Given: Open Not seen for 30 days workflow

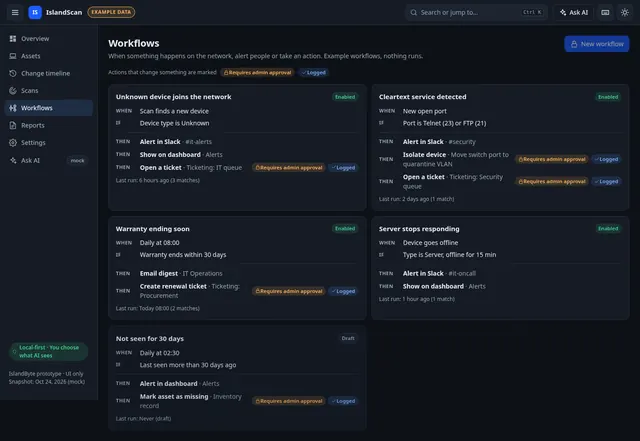Looking at the screenshot, I should 149,339.
